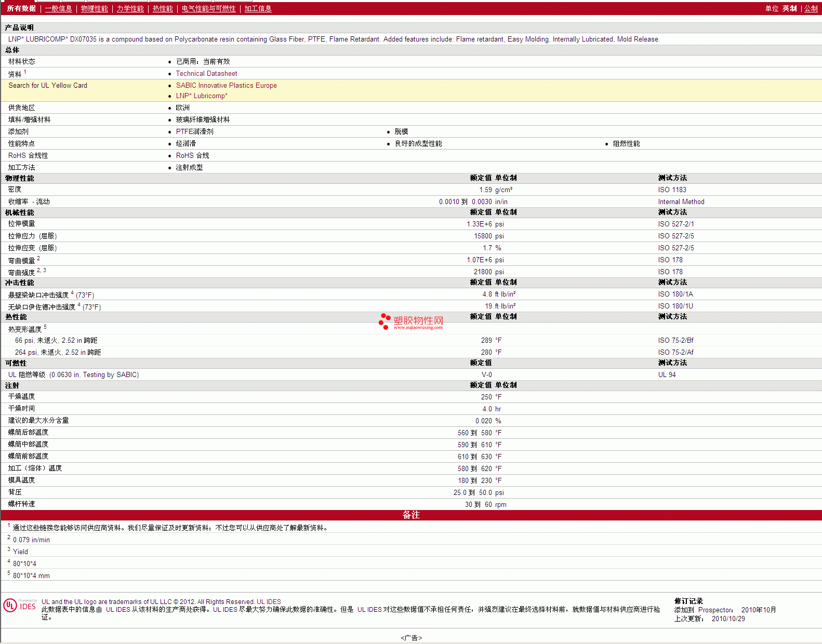Click the Internal Method test method
The width and height of the screenshot is (822, 644).
tap(681, 202)
